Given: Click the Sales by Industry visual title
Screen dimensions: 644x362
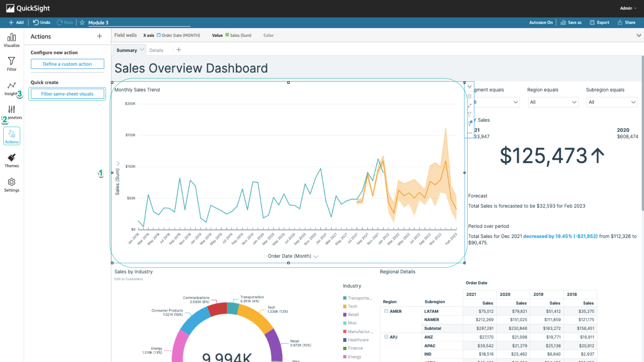Looking at the screenshot, I should (x=133, y=272).
